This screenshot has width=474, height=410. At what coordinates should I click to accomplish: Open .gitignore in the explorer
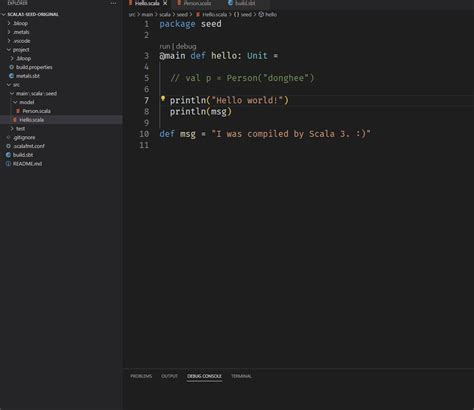point(24,137)
